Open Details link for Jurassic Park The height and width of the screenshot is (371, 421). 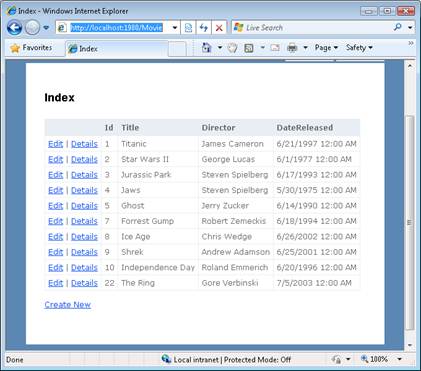coord(84,175)
